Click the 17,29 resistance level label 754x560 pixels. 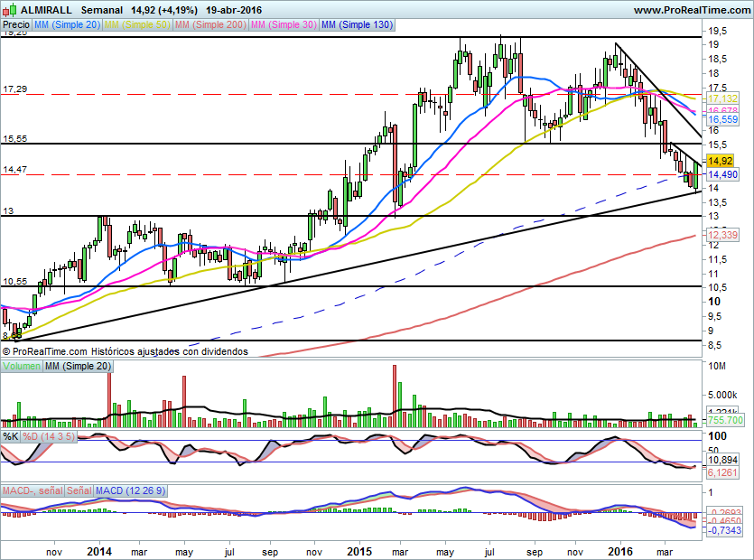click(x=15, y=89)
